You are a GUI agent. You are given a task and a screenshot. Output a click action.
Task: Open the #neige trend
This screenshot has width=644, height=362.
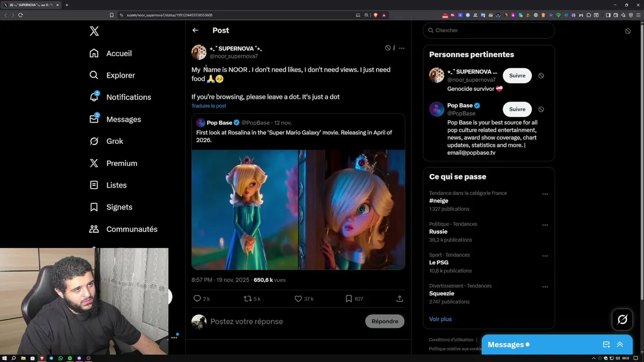[438, 201]
